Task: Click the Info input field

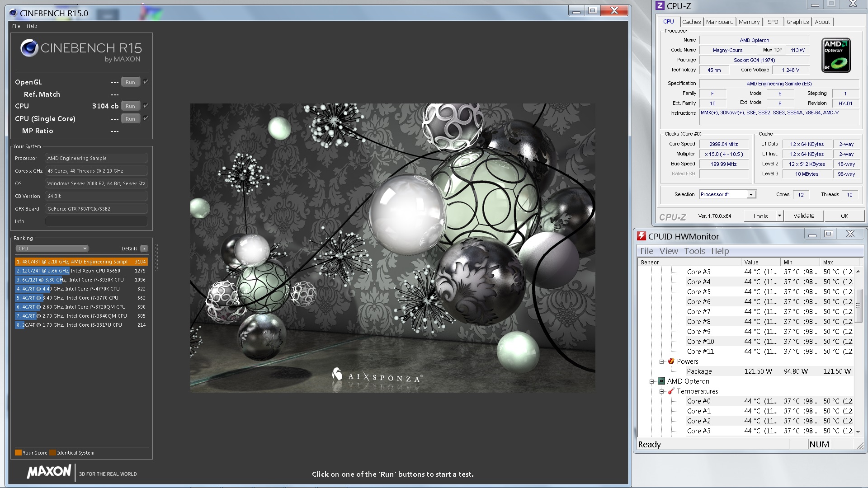Action: pos(96,221)
